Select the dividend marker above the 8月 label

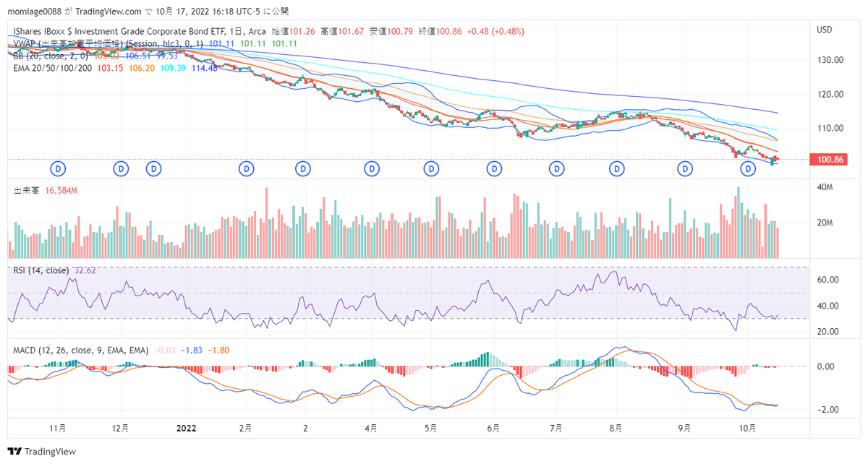pyautogui.click(x=617, y=168)
